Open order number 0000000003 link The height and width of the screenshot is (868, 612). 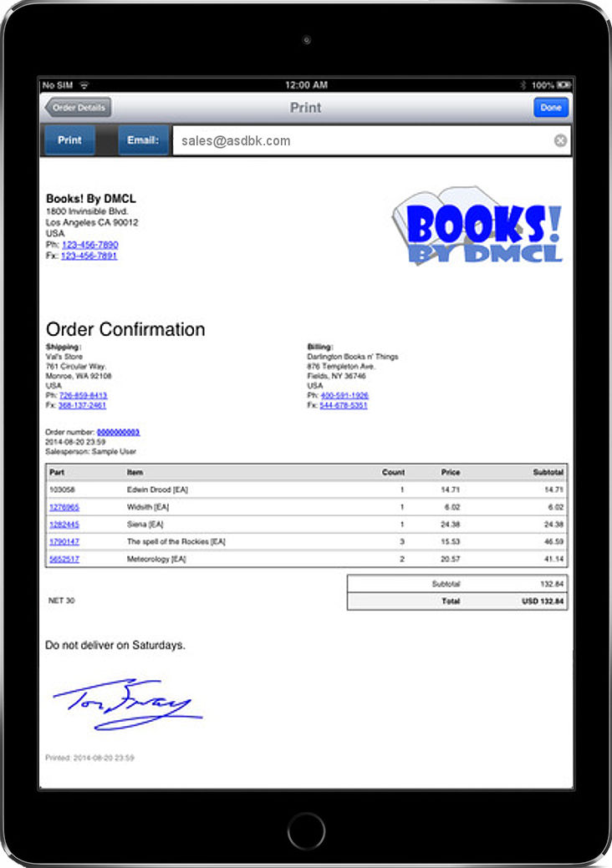click(118, 432)
